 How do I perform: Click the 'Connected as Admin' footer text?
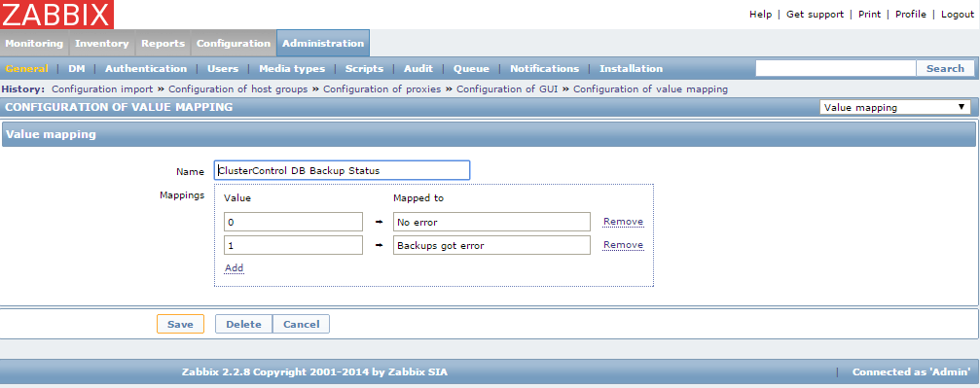(911, 372)
